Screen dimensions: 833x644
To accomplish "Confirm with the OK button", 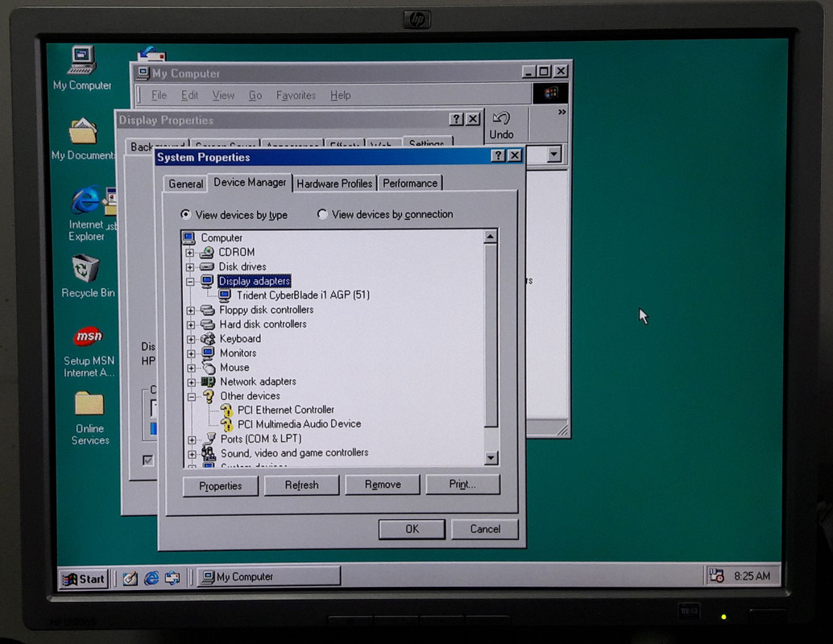I will coord(412,530).
